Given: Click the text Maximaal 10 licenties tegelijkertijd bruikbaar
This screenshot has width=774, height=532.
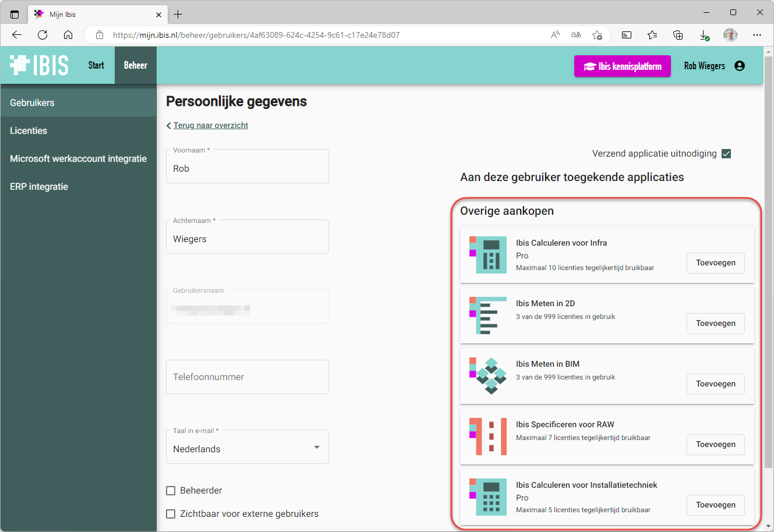Looking at the screenshot, I should tap(585, 268).
